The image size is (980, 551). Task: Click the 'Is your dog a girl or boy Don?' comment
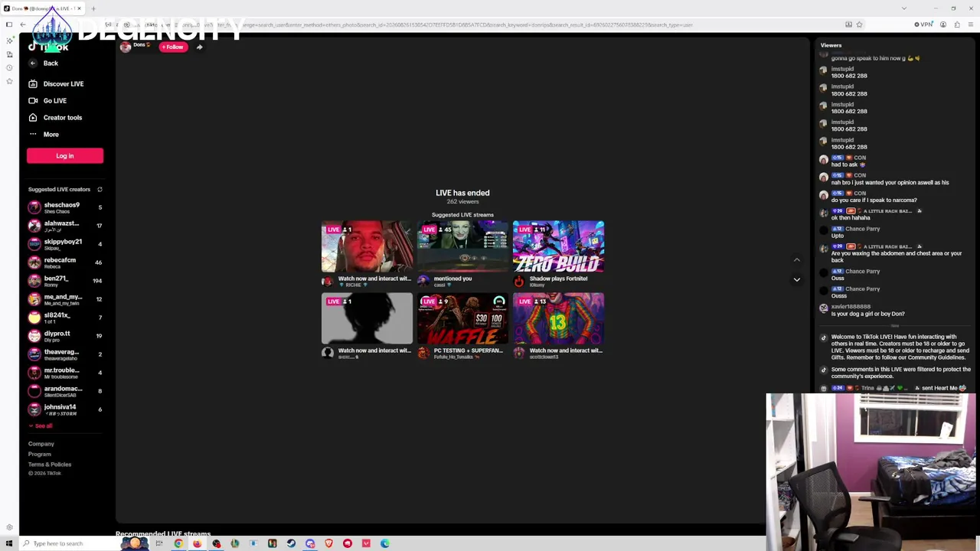[867, 314]
